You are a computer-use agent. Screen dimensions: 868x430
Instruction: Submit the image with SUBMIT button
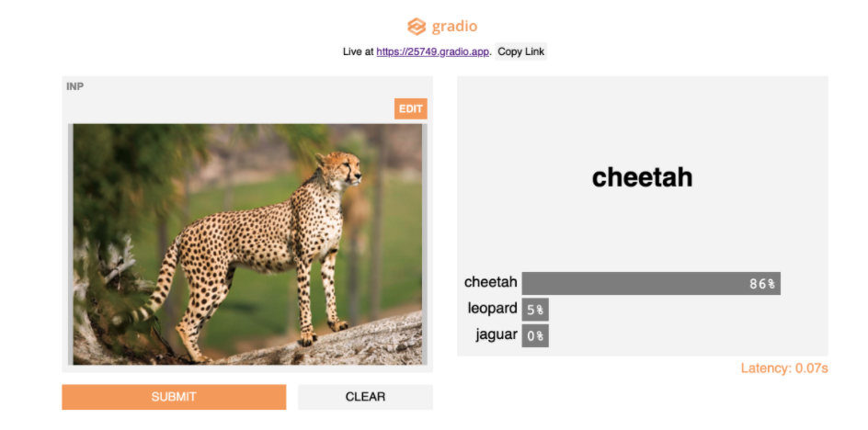click(x=174, y=397)
